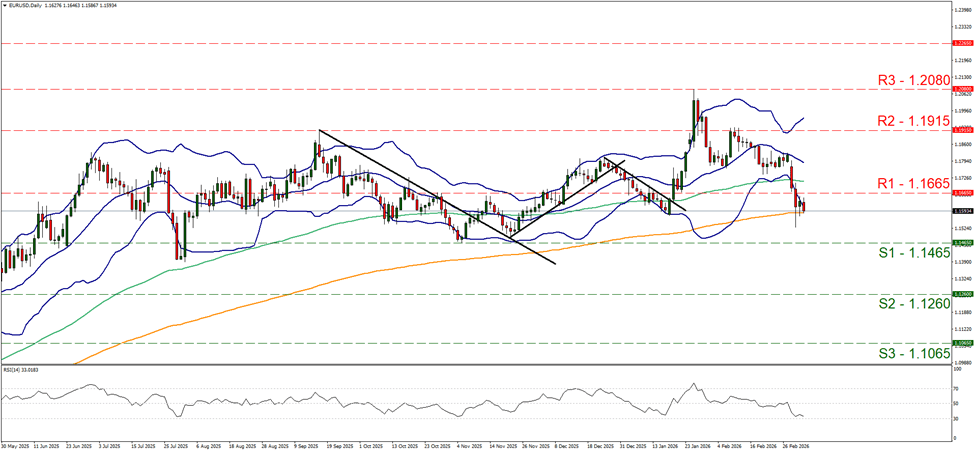Click the 1.23980 price axis label

coord(961,11)
